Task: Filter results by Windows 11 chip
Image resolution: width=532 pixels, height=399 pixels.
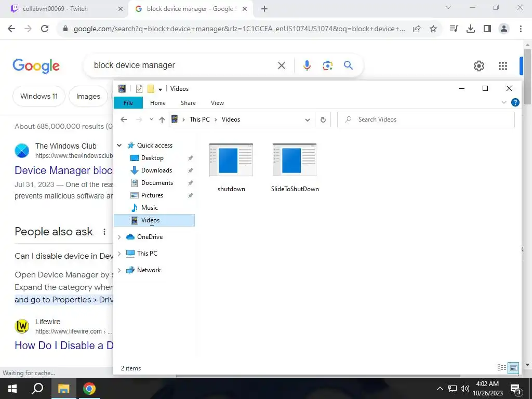Action: (x=39, y=96)
